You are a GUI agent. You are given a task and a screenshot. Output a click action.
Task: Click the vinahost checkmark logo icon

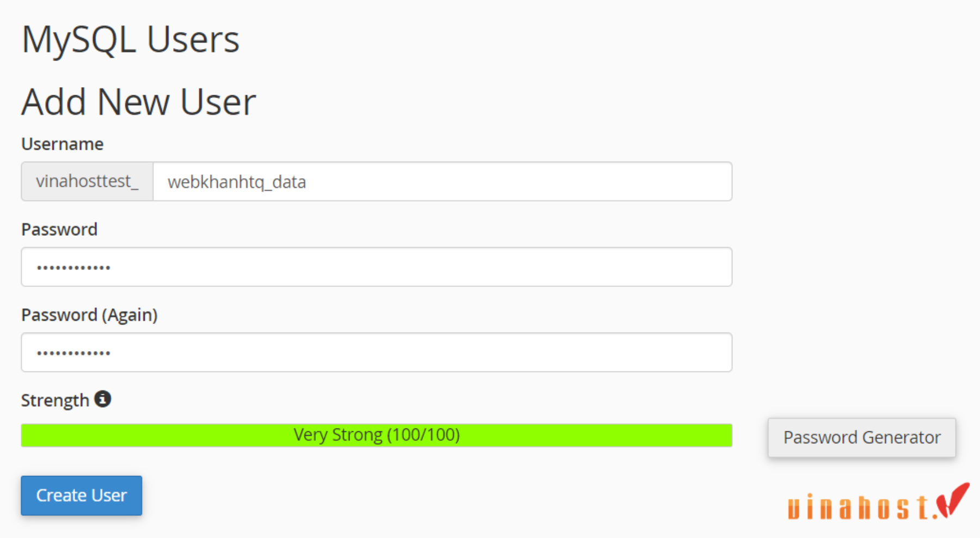pos(953,500)
